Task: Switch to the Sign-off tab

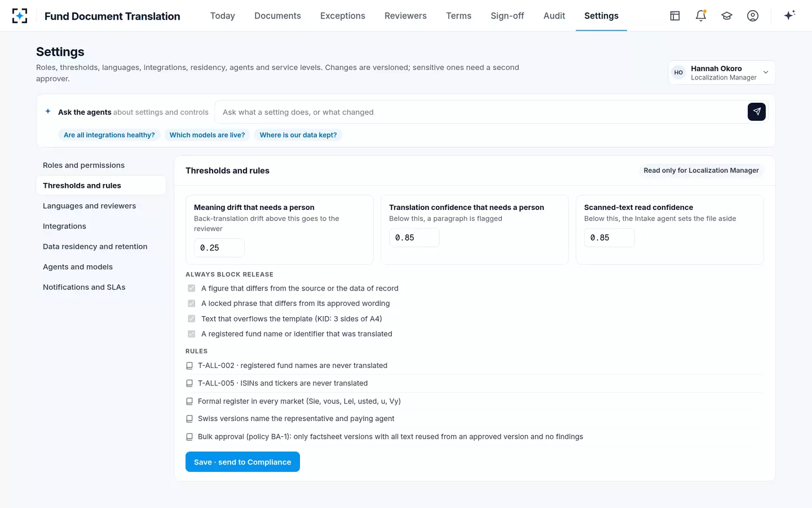Action: [x=507, y=16]
